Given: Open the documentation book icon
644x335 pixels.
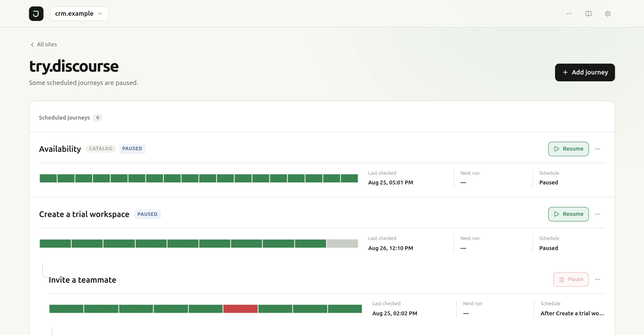Looking at the screenshot, I should pos(588,13).
